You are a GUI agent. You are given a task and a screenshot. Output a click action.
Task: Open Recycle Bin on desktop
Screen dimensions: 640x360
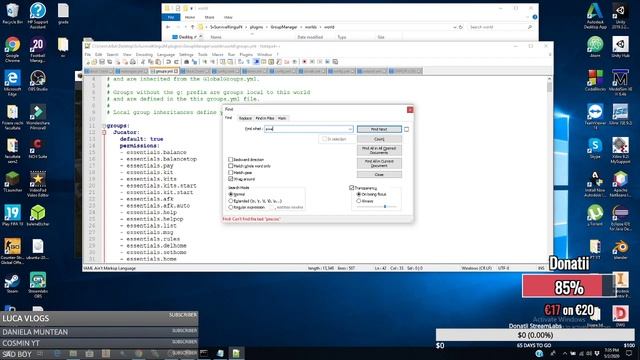tap(12, 13)
